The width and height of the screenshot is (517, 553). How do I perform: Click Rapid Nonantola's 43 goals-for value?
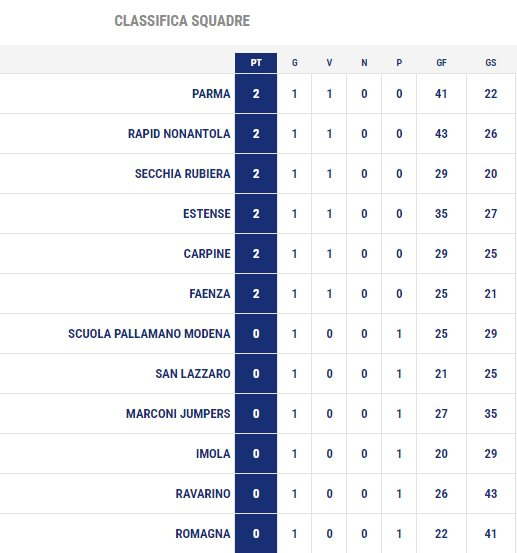442,134
